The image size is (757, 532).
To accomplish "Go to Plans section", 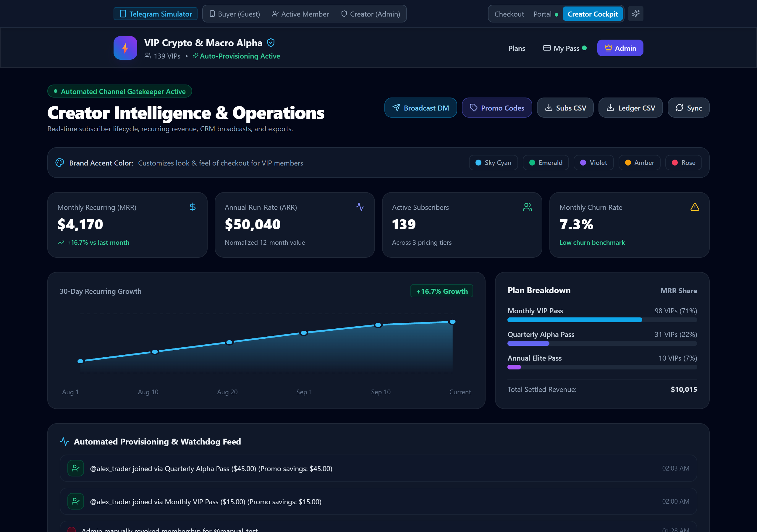I will click(517, 48).
